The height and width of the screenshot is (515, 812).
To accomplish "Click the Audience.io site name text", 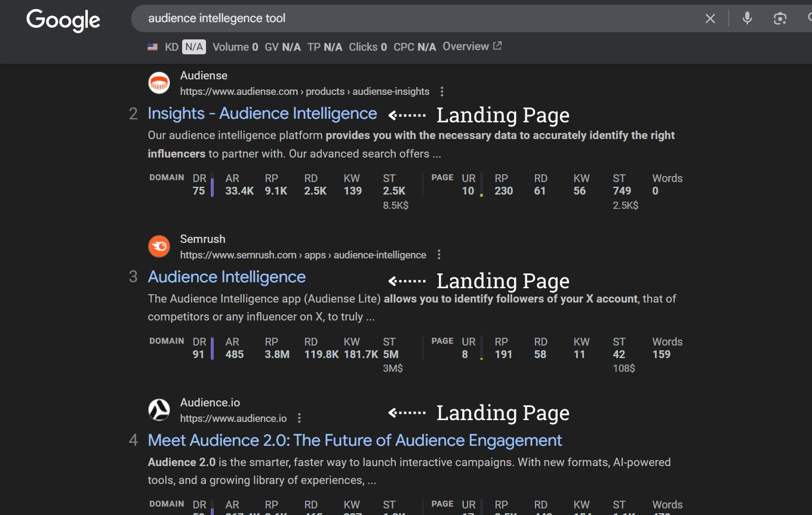I will 210,402.
